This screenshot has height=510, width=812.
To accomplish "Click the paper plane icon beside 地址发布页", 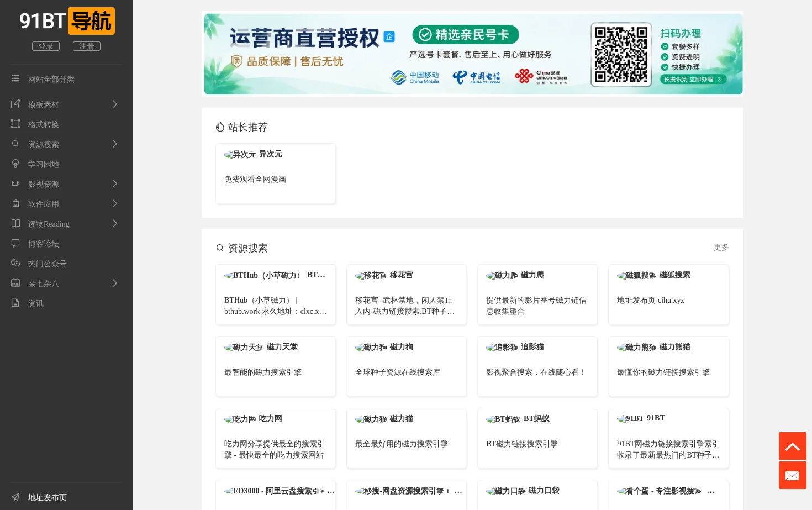I will pos(15,497).
